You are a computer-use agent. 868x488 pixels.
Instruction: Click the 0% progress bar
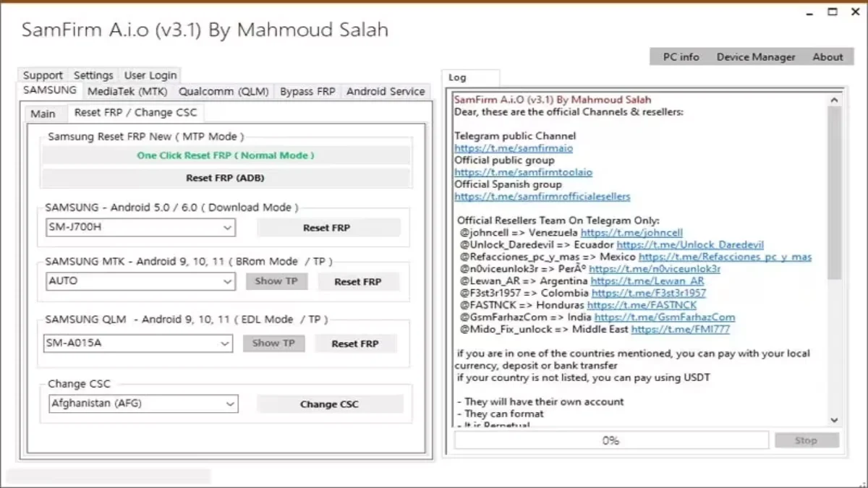pos(611,440)
